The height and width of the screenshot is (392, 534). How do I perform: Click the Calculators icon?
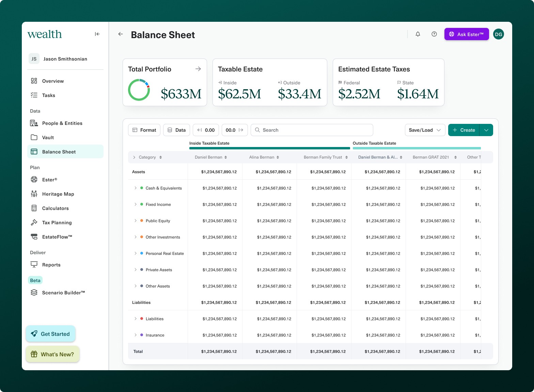(x=34, y=208)
